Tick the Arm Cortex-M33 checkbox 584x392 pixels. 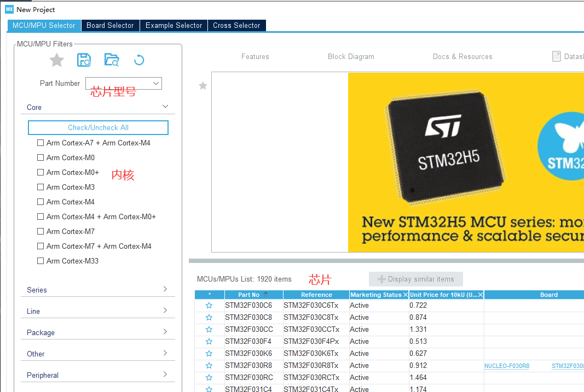click(41, 261)
